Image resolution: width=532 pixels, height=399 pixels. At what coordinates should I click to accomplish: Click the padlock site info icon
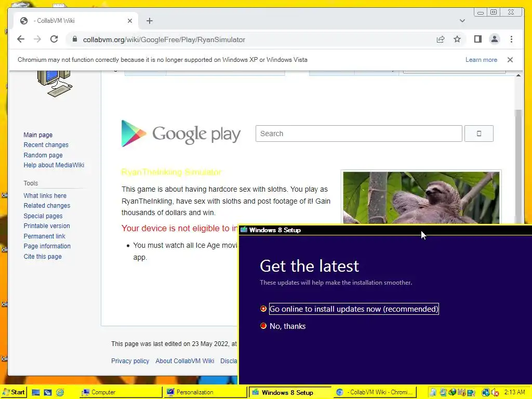point(75,39)
